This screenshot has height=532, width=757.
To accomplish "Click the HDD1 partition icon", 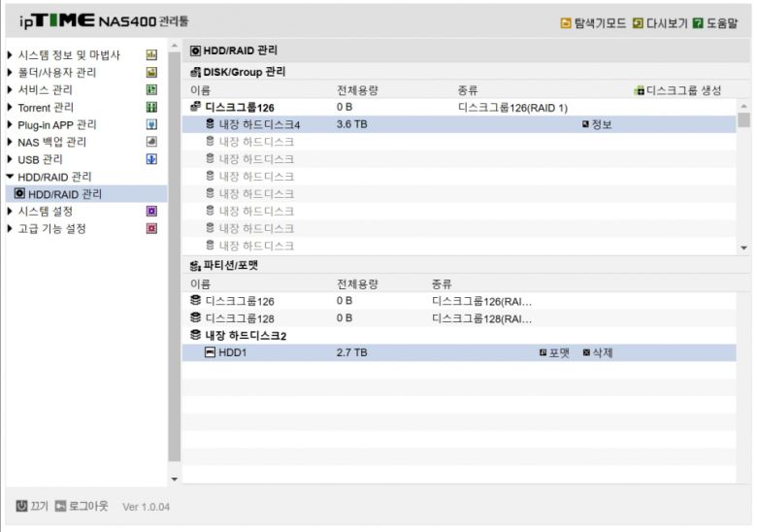I will coord(210,352).
